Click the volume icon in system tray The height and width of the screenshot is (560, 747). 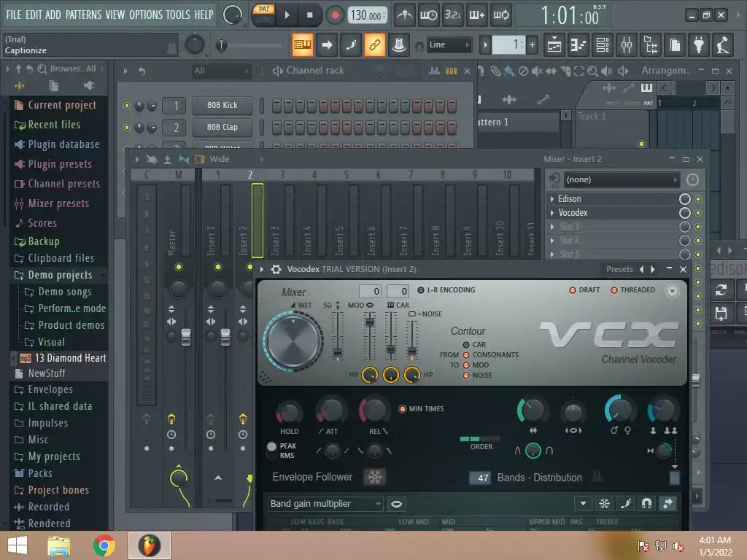[x=678, y=546]
